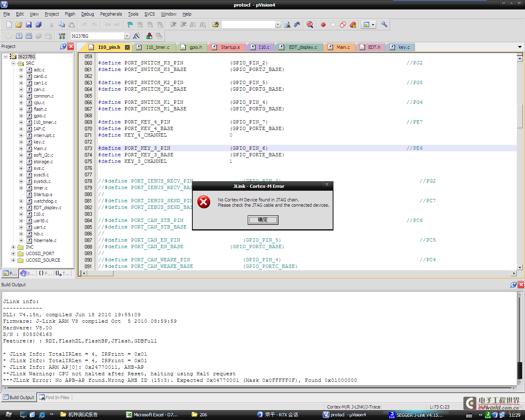Image resolution: width=525 pixels, height=420 pixels.
Task: Expand the adc.c tree node
Action: coord(21,70)
